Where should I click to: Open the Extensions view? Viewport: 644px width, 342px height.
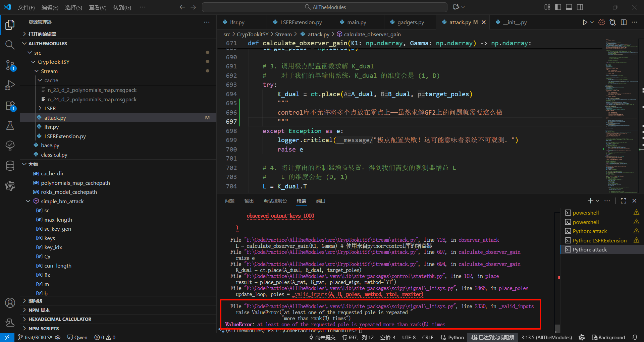pos(10,106)
